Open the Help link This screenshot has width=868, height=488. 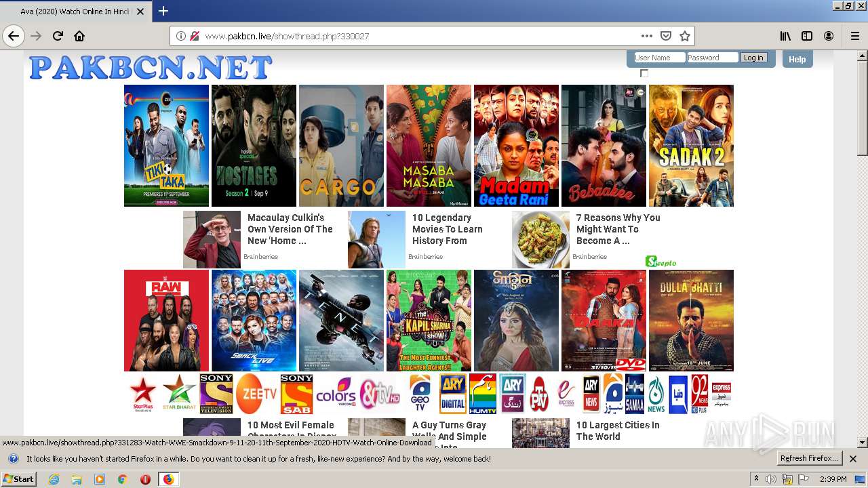click(x=797, y=59)
